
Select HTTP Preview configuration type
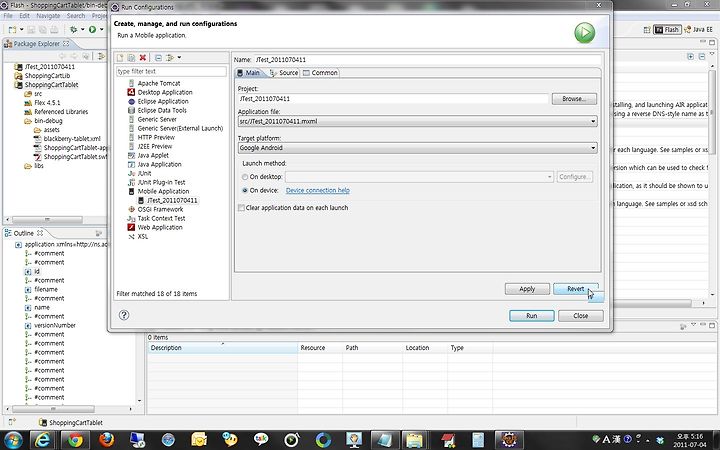(x=156, y=137)
